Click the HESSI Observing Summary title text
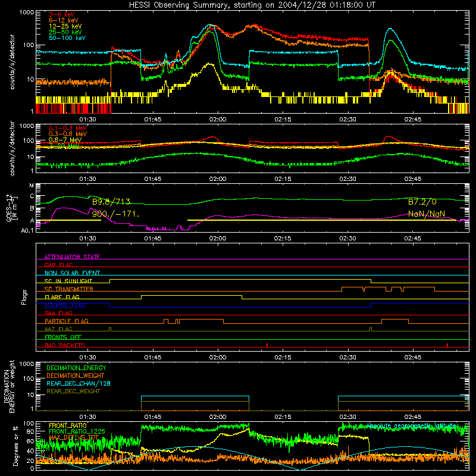Image resolution: width=476 pixels, height=476 pixels. pyautogui.click(x=252, y=5)
